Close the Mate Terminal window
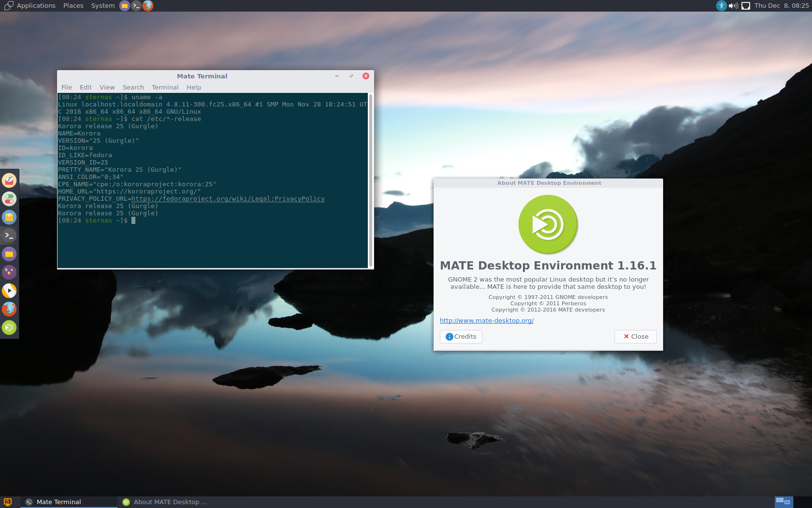 pyautogui.click(x=366, y=76)
